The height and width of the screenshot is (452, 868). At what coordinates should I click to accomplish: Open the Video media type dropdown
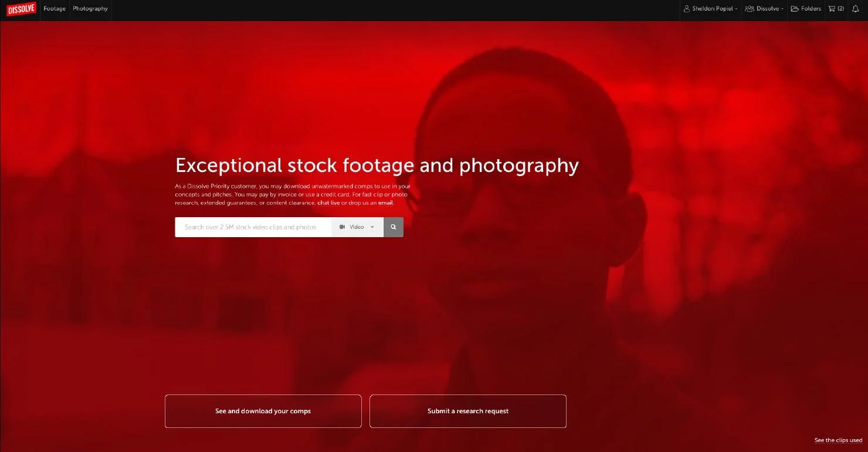[358, 227]
